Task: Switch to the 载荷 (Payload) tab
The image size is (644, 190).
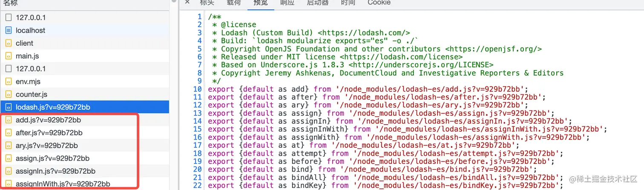Action: pyautogui.click(x=234, y=3)
